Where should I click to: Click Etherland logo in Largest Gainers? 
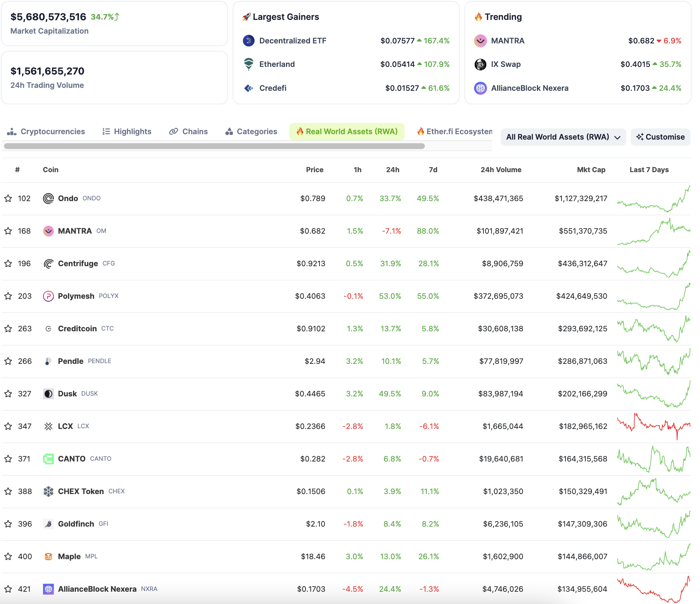[249, 64]
